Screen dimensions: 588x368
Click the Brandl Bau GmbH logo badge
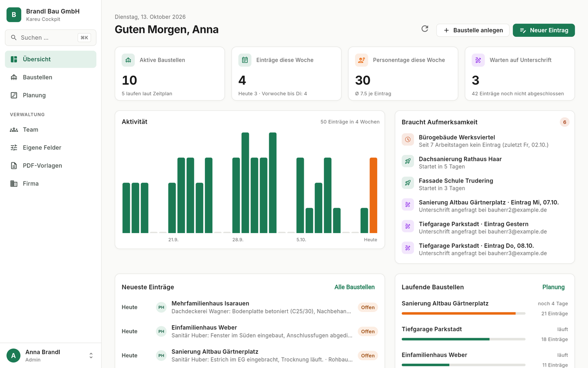[x=14, y=15]
